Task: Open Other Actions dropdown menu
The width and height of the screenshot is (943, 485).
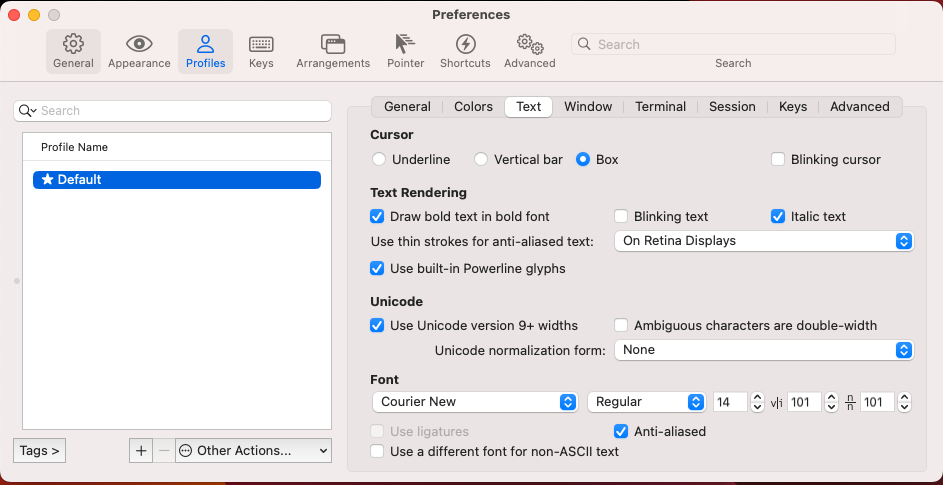Action: [x=253, y=451]
